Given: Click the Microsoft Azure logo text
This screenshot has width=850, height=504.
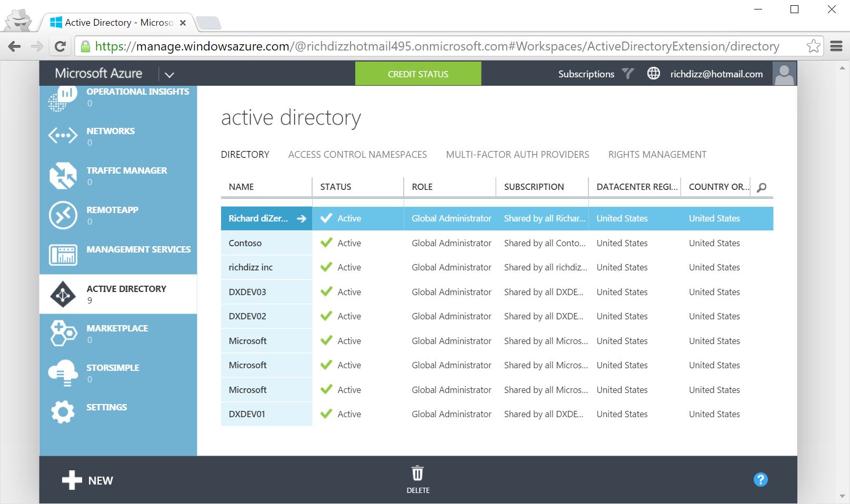Looking at the screenshot, I should pyautogui.click(x=98, y=73).
